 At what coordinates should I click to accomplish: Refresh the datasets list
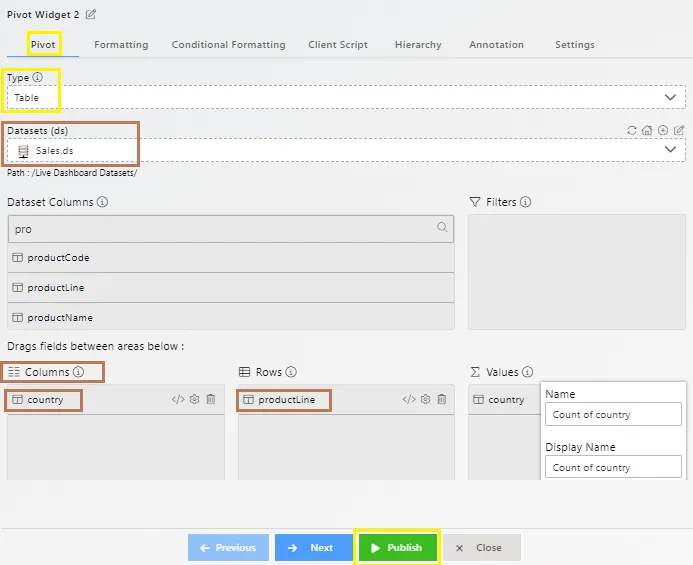(632, 130)
